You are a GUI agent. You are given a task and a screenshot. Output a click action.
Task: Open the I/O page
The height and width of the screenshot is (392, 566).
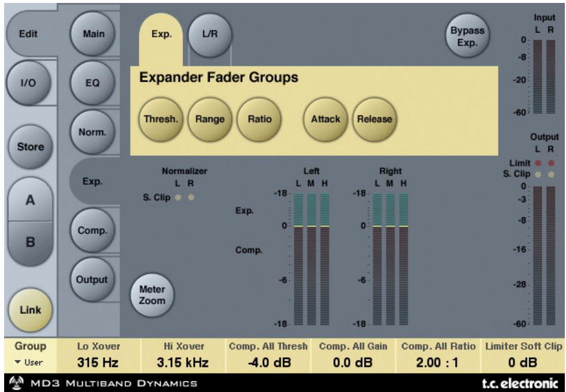(28, 83)
